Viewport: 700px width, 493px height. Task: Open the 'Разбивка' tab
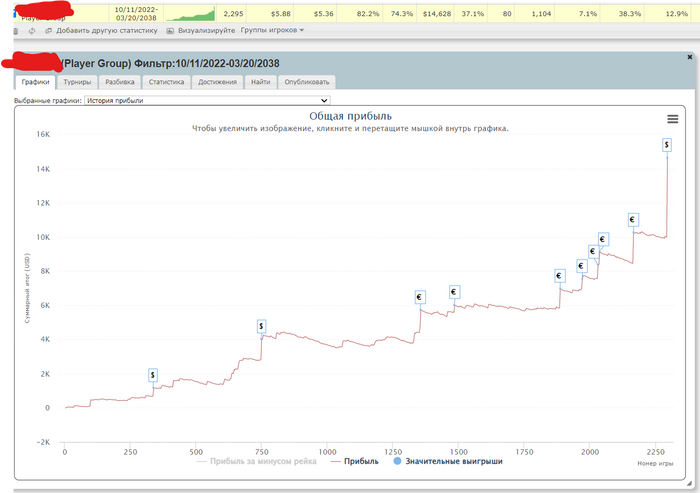tap(120, 82)
